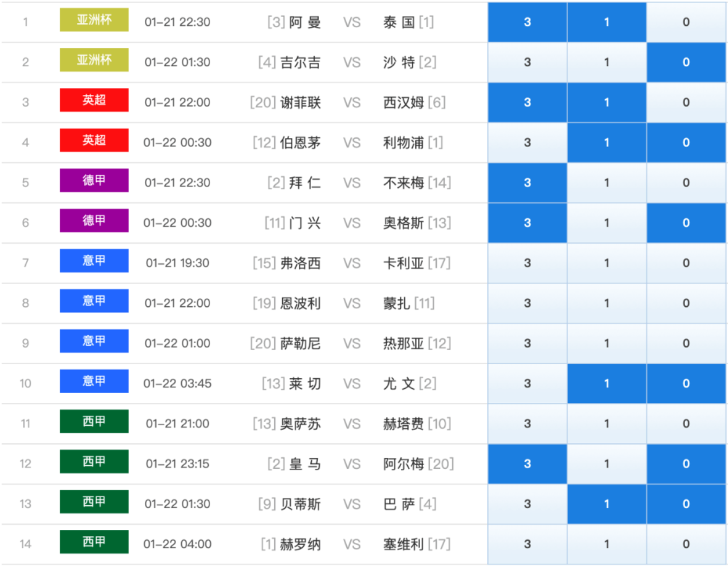This screenshot has height=568, width=728.
Task: Click team name 热那亚 [12]
Action: pyautogui.click(x=417, y=344)
